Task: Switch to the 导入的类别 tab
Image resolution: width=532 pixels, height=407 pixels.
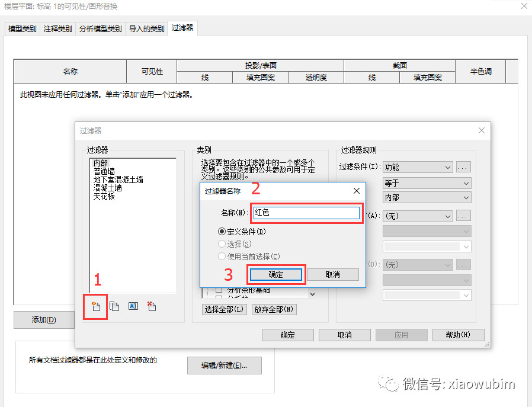Action: tap(146, 29)
